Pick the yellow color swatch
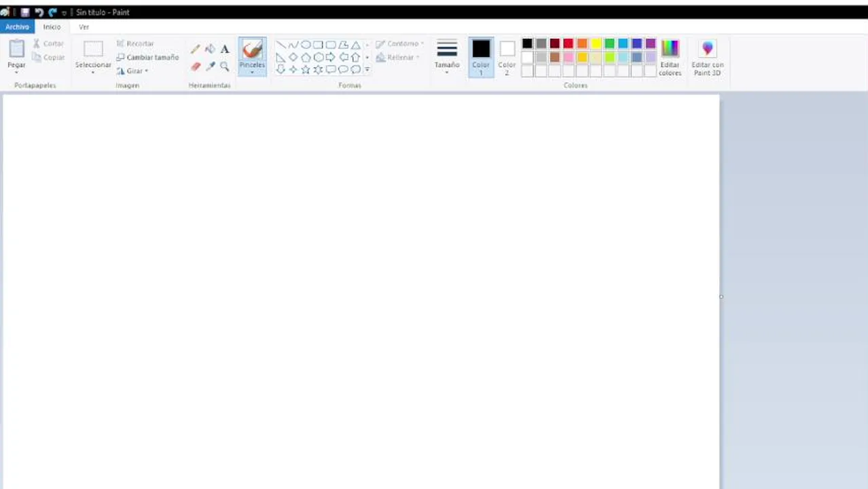The width and height of the screenshot is (868, 489). [596, 43]
